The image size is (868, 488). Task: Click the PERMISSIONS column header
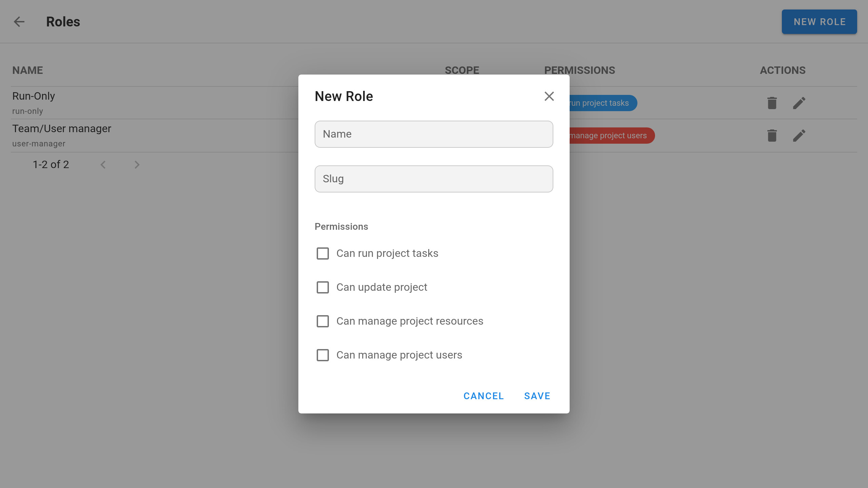[579, 70]
